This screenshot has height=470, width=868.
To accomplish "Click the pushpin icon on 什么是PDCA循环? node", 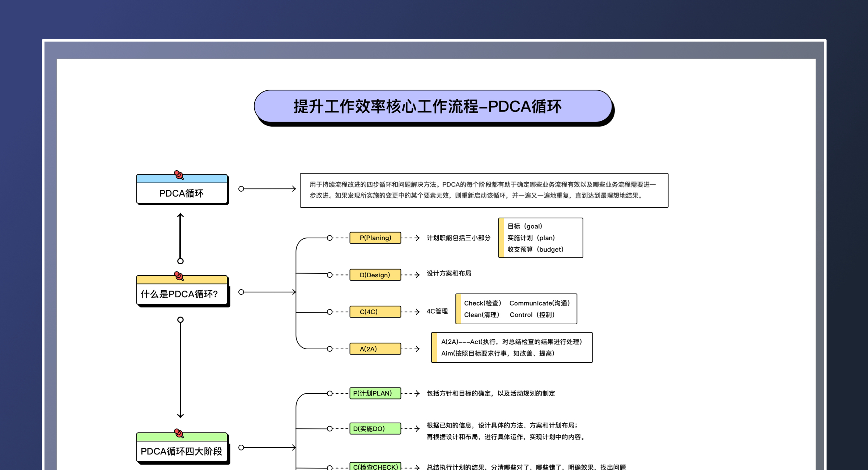I will point(179,277).
